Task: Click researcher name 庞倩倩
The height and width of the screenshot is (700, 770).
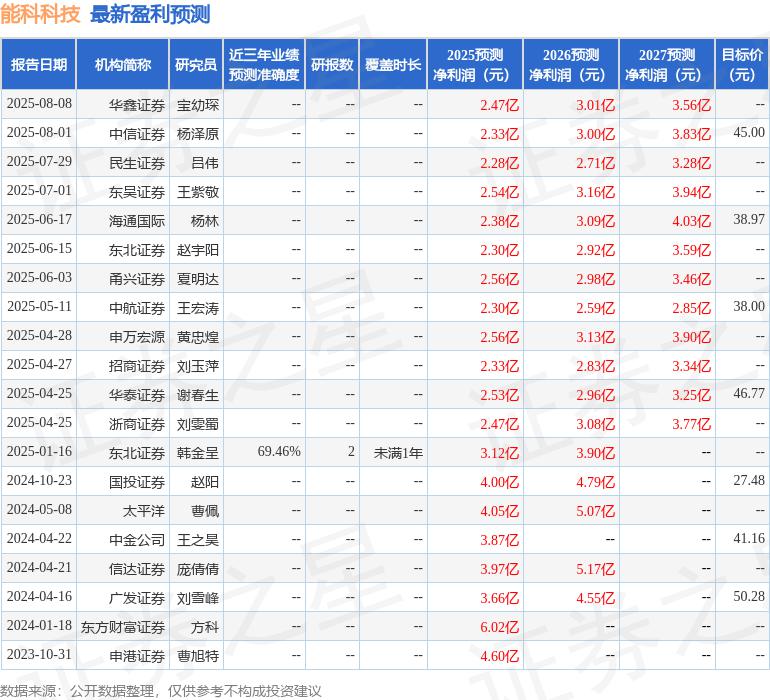Action: coord(197,569)
